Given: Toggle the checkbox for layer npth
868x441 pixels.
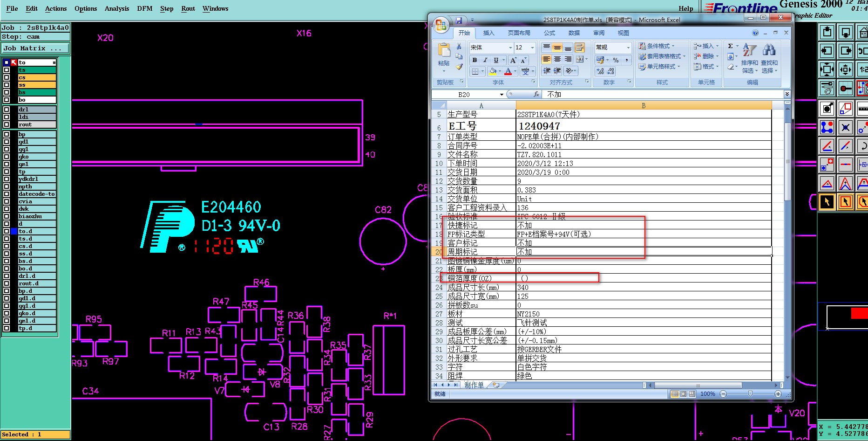Looking at the screenshot, I should coord(7,186).
